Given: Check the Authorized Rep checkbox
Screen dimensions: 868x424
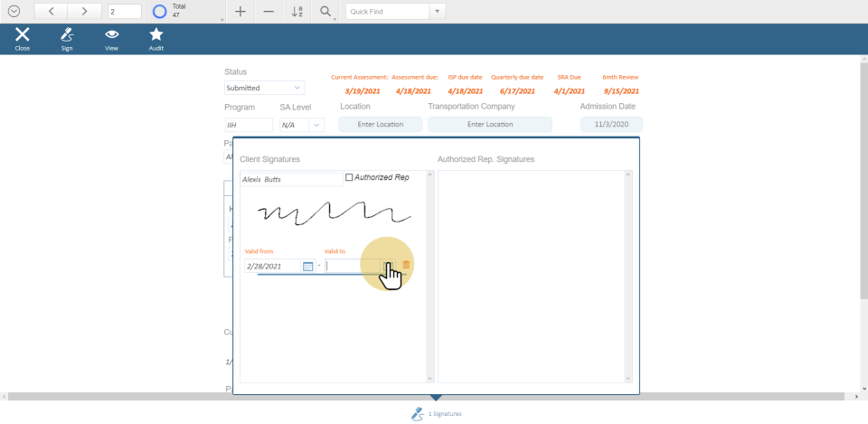Looking at the screenshot, I should tap(350, 178).
